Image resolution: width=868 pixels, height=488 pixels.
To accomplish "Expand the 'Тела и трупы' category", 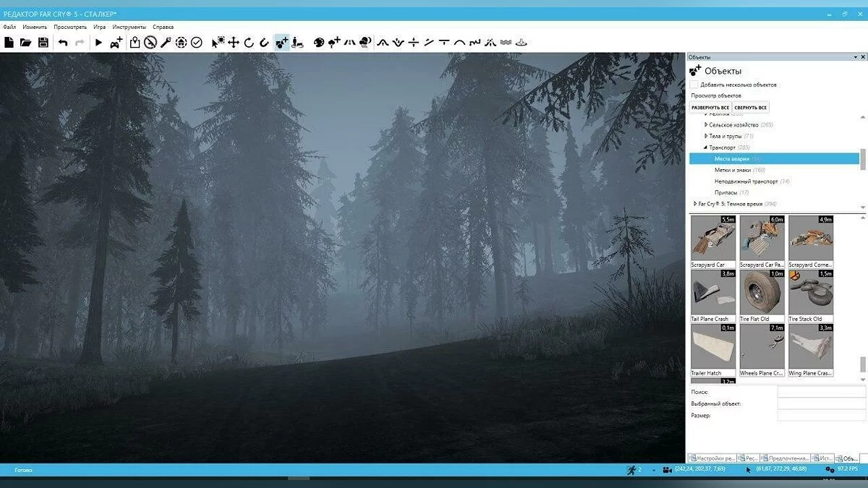I will tap(706, 136).
